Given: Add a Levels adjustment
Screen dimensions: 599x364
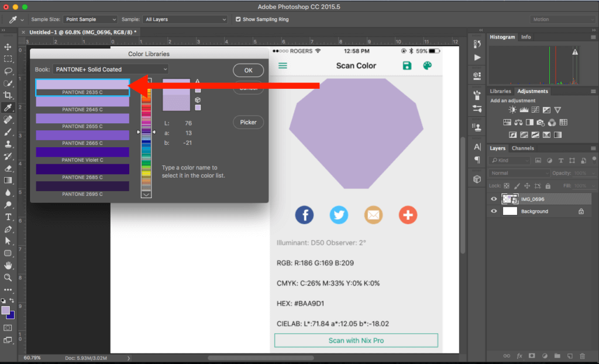Looking at the screenshot, I should [524, 110].
